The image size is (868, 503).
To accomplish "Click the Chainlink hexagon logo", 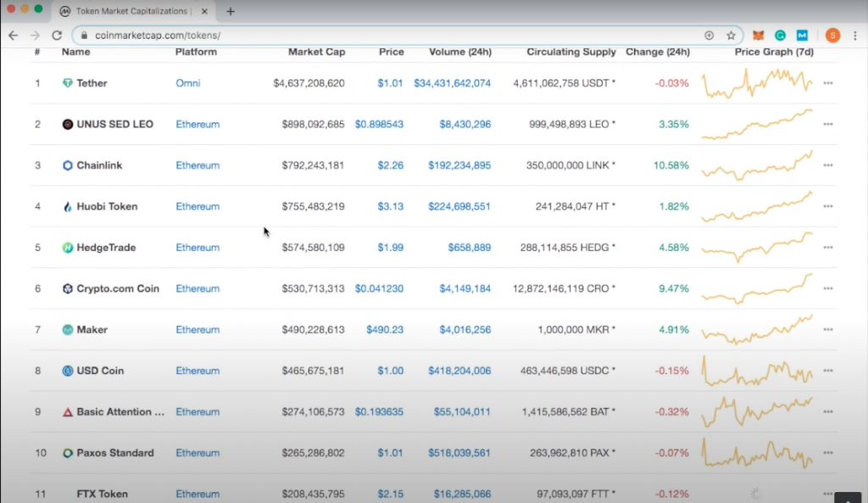I will [68, 165].
